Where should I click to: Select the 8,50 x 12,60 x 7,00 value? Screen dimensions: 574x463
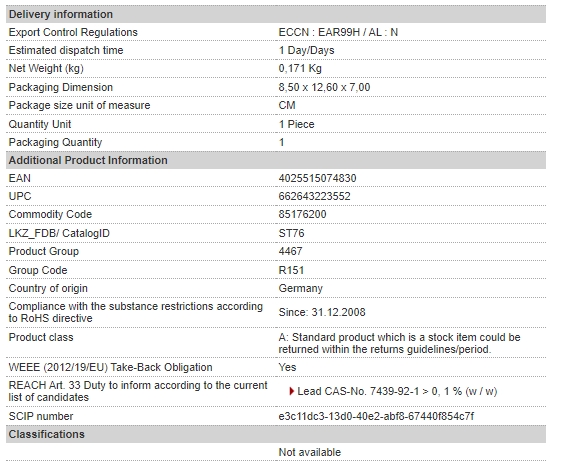[x=324, y=87]
